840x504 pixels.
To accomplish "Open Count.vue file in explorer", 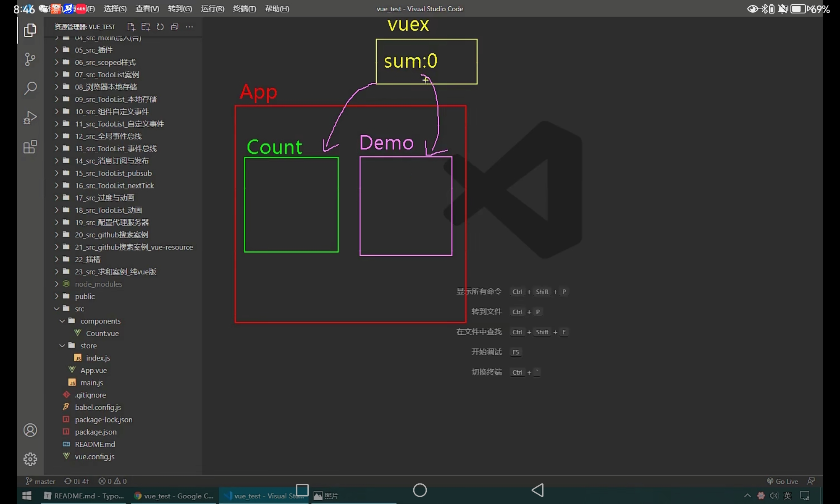I will coord(102,333).
